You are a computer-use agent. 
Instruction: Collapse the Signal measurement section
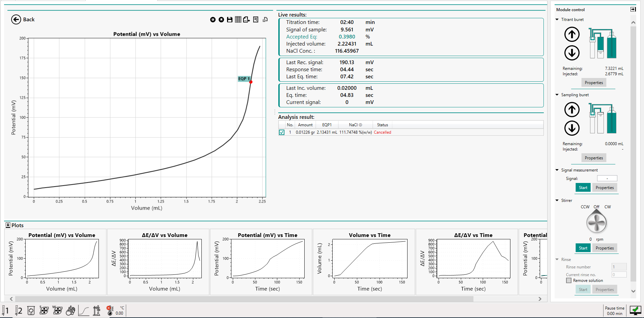557,170
